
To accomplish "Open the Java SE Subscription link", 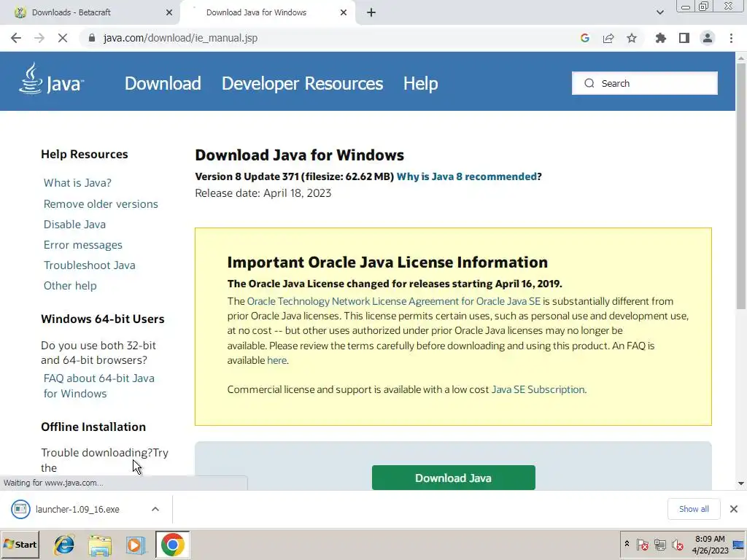I will pos(538,389).
